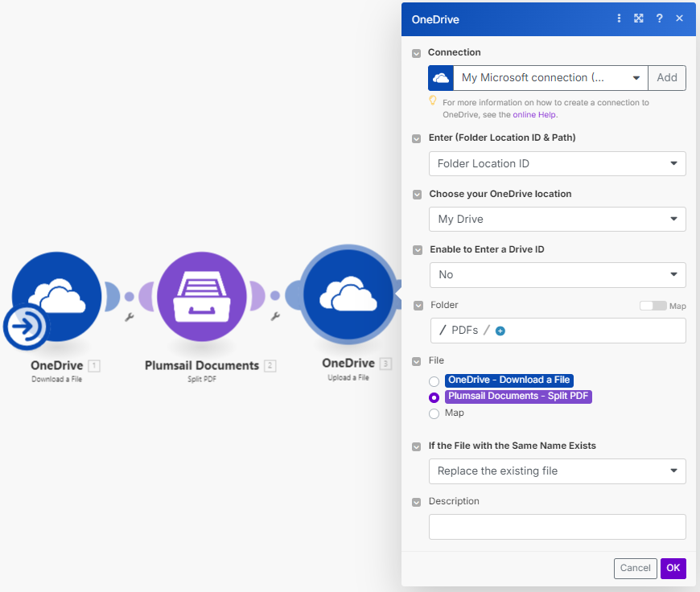Open the Replace the existing file dropdown

(x=557, y=471)
